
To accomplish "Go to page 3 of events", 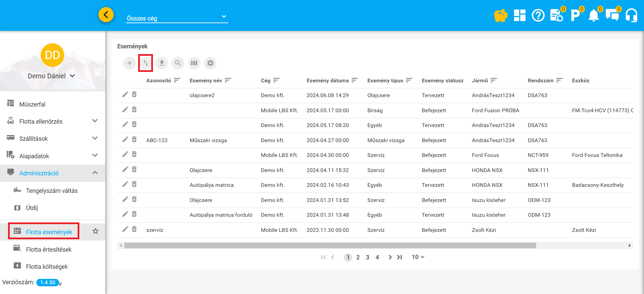I will point(367,257).
